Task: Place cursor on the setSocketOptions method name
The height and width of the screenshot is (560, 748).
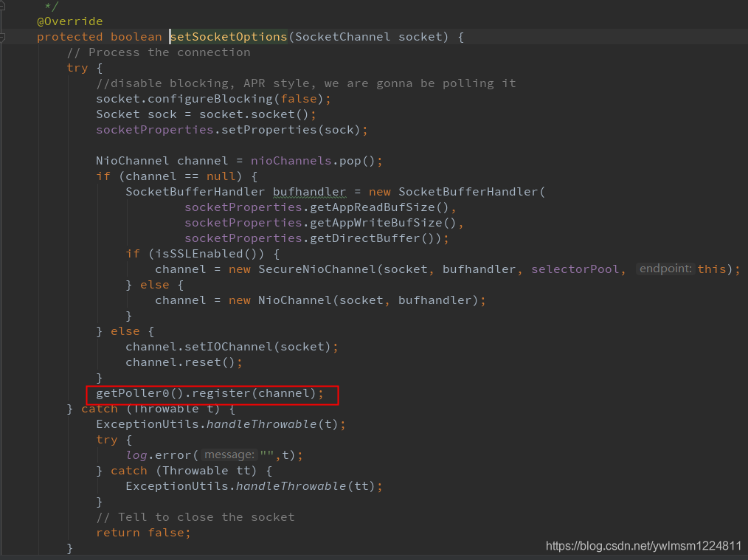Action: (x=229, y=37)
